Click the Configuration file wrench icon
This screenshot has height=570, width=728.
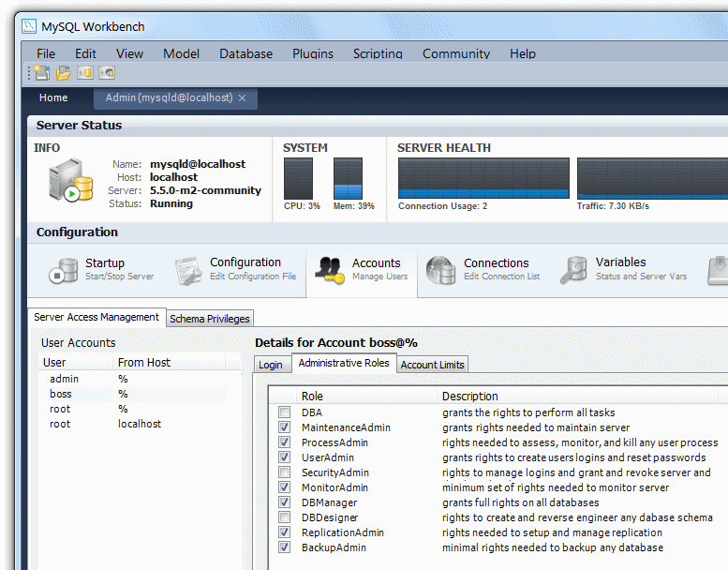[188, 270]
